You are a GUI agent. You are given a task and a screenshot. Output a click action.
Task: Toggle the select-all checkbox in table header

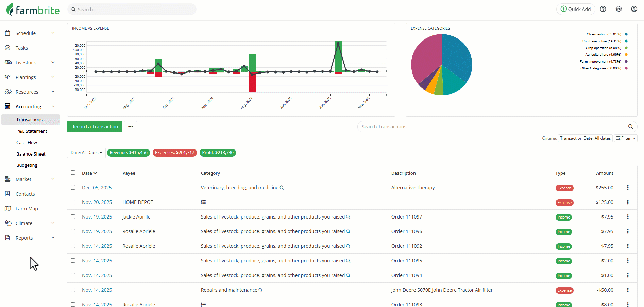(x=73, y=173)
